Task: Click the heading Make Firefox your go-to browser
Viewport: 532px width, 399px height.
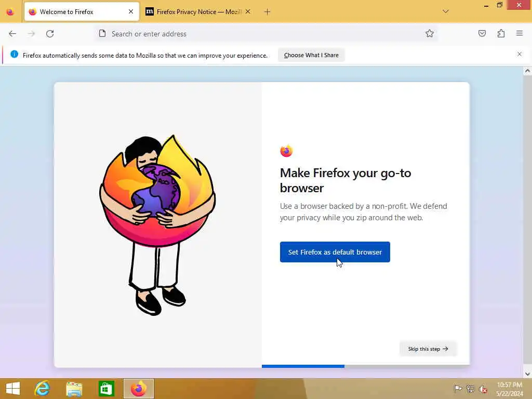Action: tap(345, 180)
